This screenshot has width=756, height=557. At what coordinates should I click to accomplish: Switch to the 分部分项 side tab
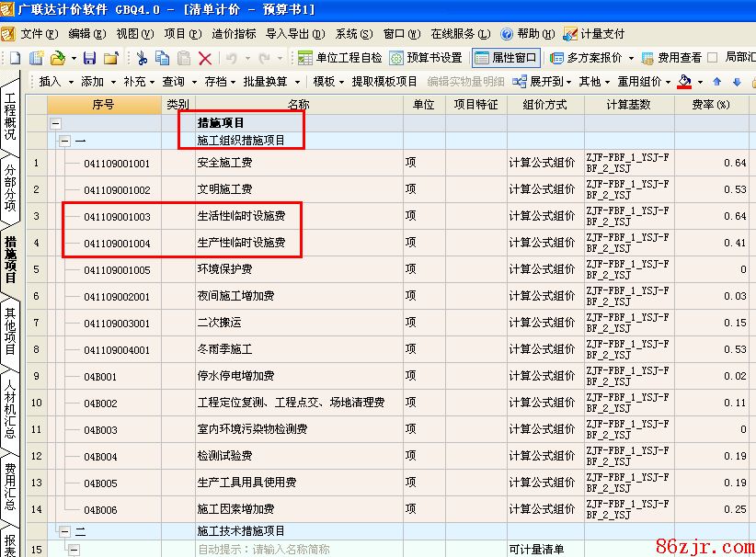point(10,188)
